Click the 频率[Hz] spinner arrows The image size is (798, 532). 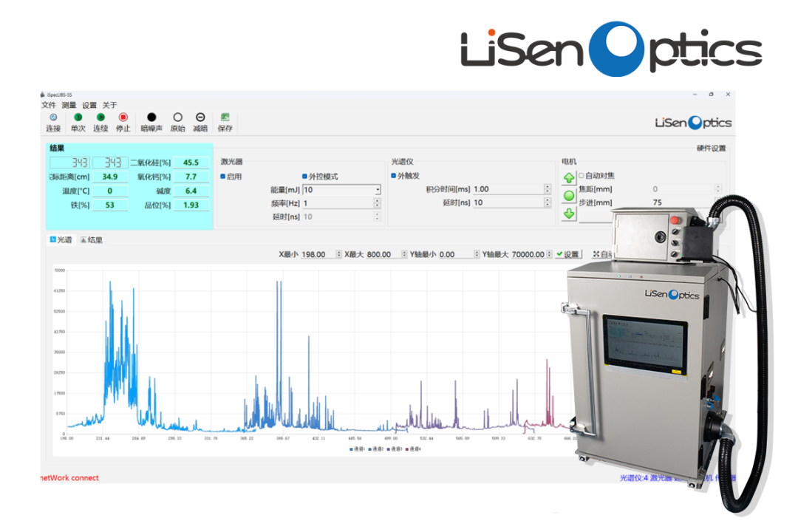378,203
